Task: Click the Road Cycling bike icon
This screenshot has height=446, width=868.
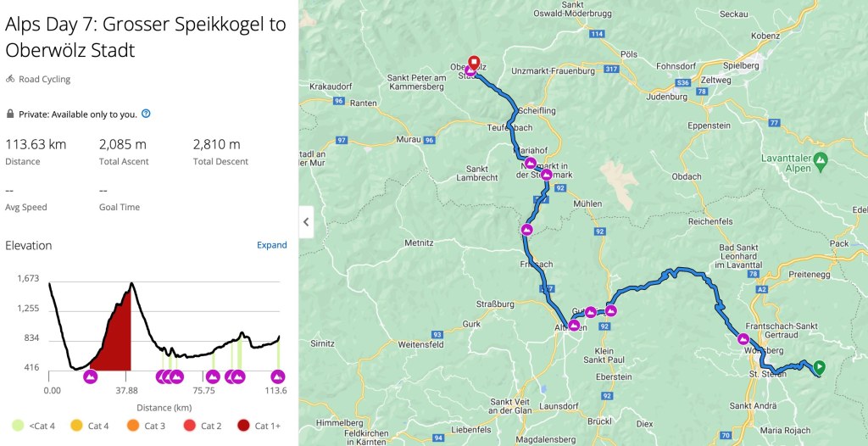Action: [10, 79]
